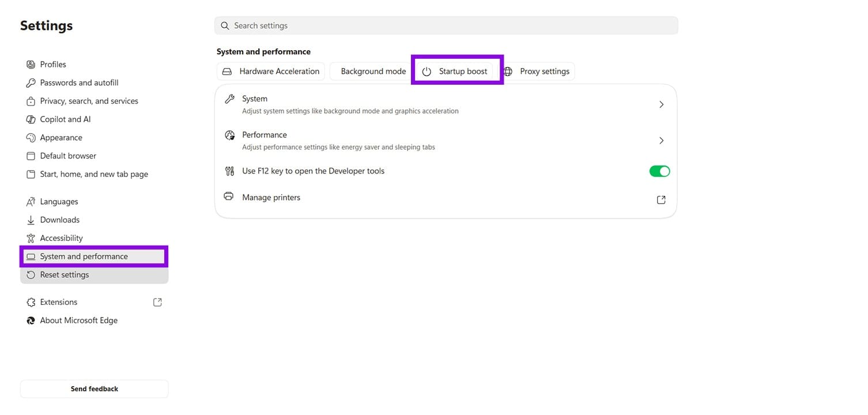Viewport: 868px width, 415px height.
Task: Click the Search settings field
Action: pos(446,25)
